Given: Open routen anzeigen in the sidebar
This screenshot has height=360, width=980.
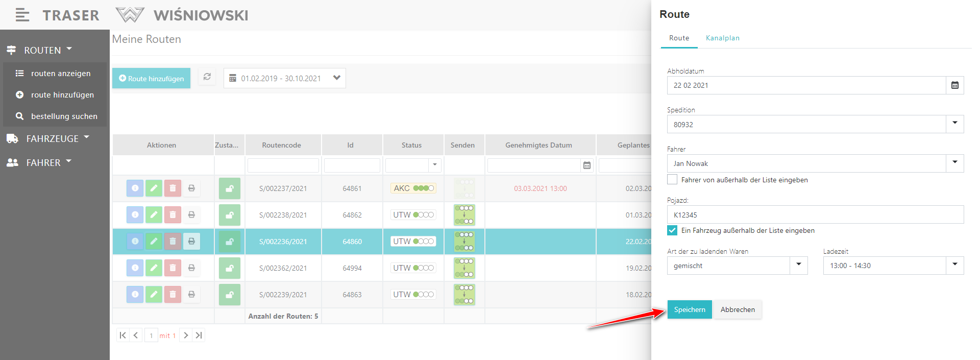Looking at the screenshot, I should (x=61, y=74).
